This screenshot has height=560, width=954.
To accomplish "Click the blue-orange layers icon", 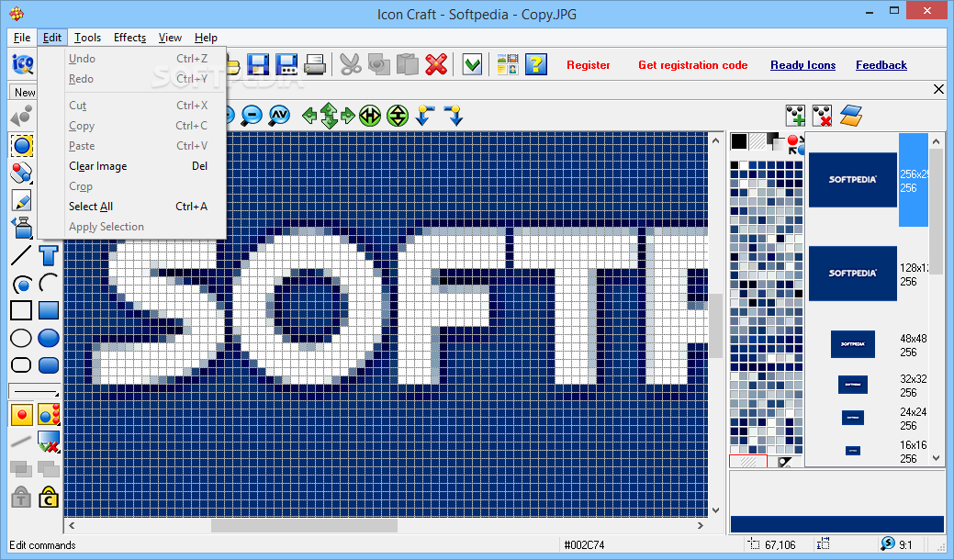I will click(x=850, y=116).
